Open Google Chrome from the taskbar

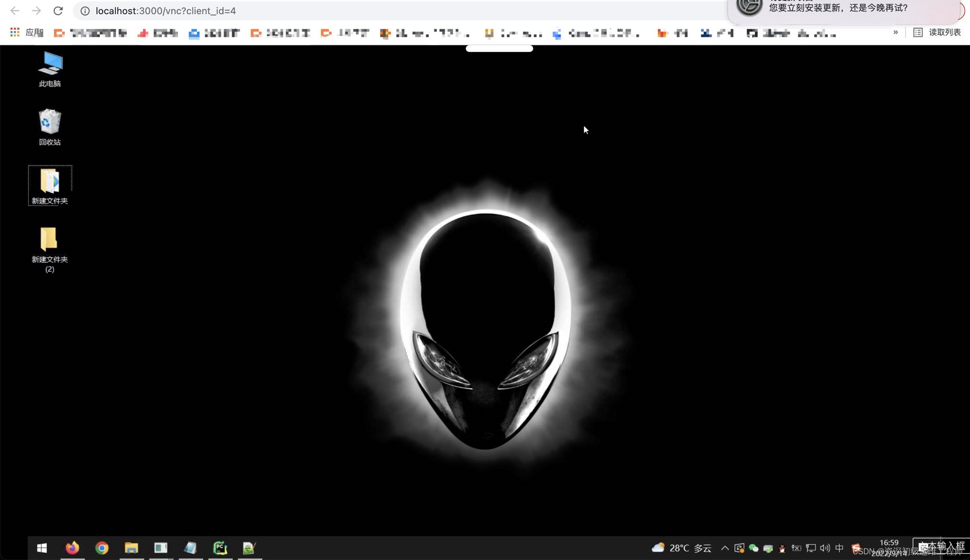[x=102, y=548]
